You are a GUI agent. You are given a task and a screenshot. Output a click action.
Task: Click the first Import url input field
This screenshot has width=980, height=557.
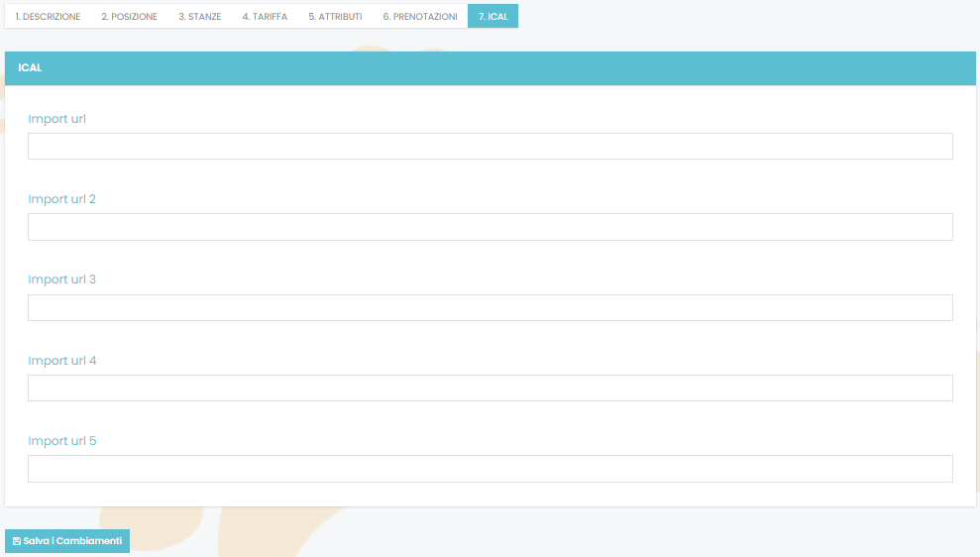[490, 147]
